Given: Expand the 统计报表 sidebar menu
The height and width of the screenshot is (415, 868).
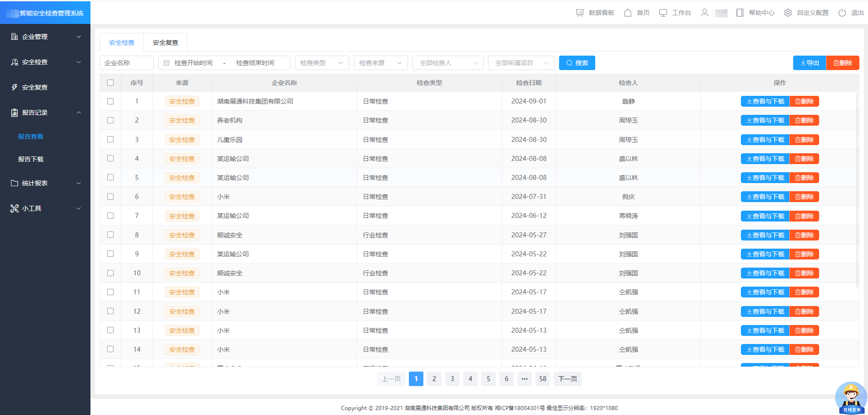Looking at the screenshot, I should click(x=45, y=183).
